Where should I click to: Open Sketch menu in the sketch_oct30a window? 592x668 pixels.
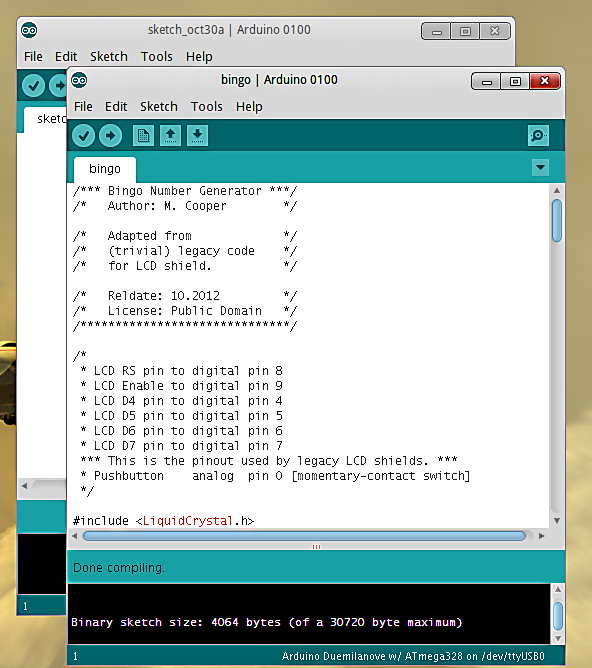(109, 57)
